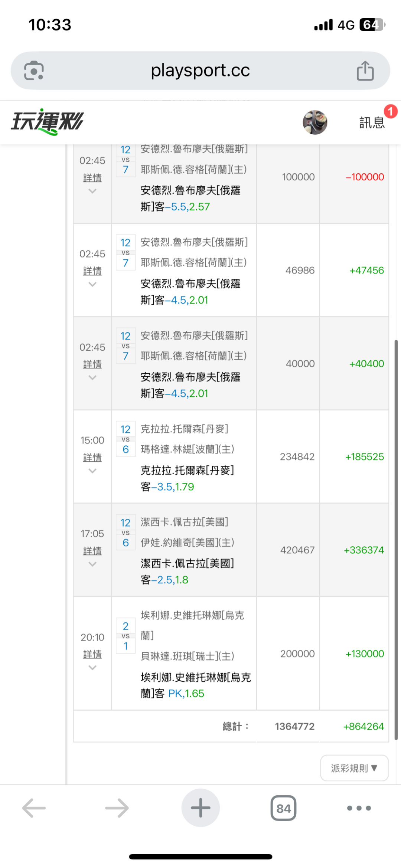
Task: Tap the playsport.cc address field
Action: click(200, 71)
